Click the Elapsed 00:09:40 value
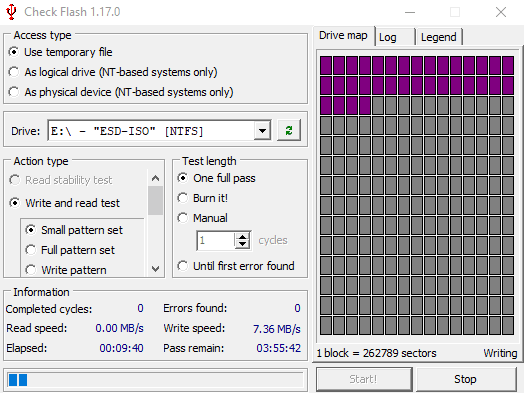The image size is (524, 393). tap(121, 348)
